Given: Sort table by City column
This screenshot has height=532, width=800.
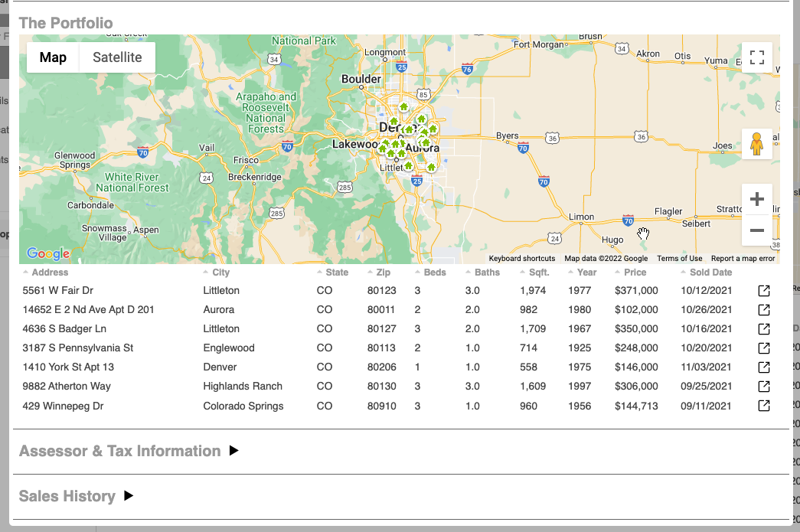Looking at the screenshot, I should [x=217, y=273].
